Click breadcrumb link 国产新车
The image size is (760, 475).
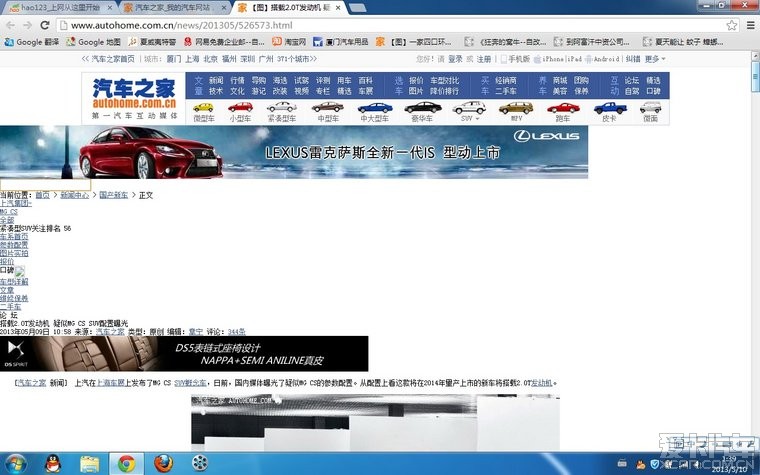click(x=113, y=195)
